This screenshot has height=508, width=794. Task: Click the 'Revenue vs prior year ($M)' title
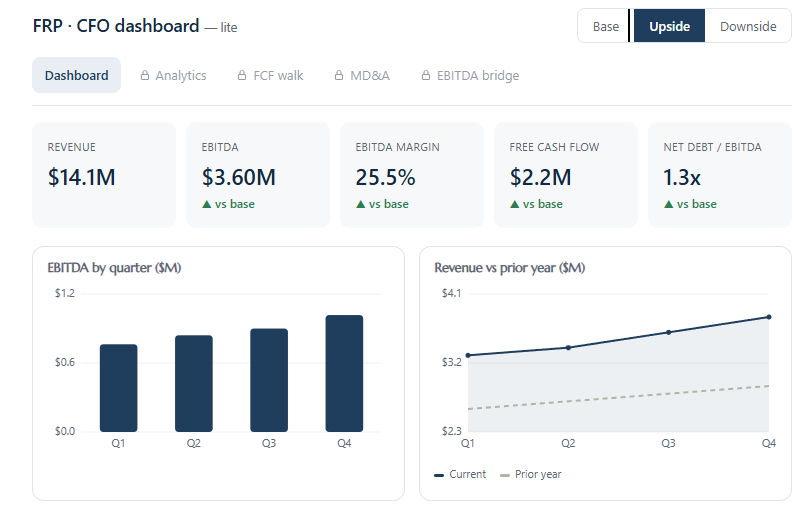pos(509,267)
